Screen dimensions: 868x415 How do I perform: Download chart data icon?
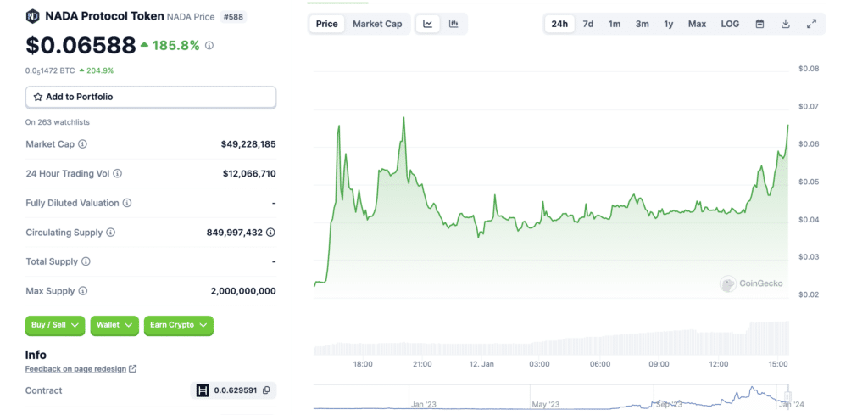pyautogui.click(x=786, y=24)
